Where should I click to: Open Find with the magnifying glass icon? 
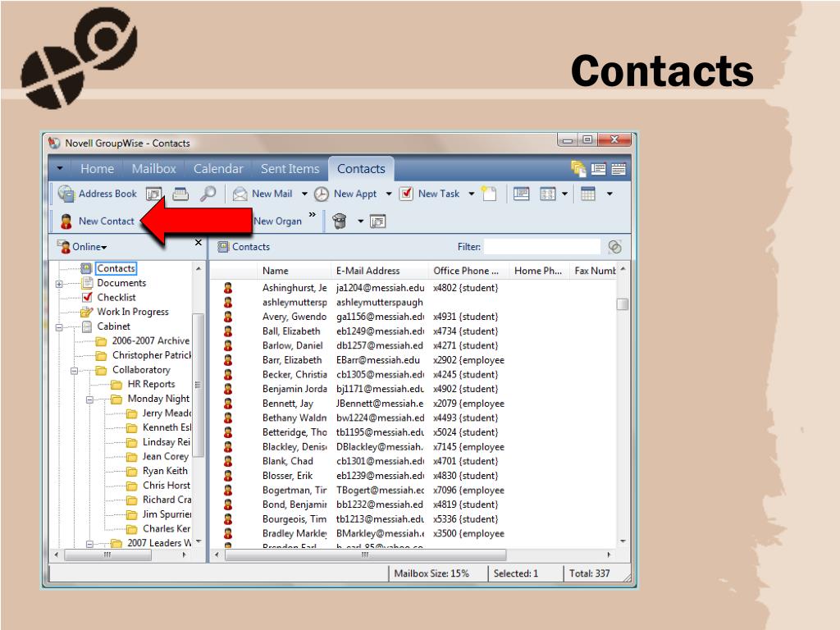pyautogui.click(x=208, y=194)
